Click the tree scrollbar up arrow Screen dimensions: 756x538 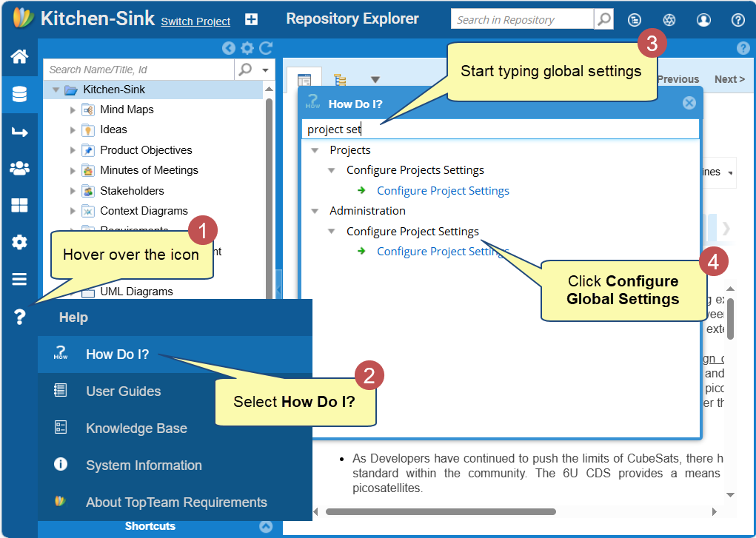269,90
